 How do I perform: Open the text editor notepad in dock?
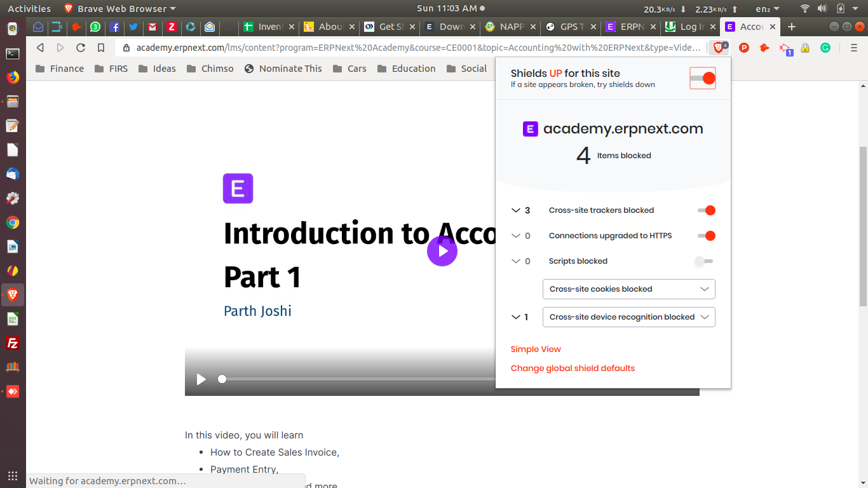coord(13,126)
